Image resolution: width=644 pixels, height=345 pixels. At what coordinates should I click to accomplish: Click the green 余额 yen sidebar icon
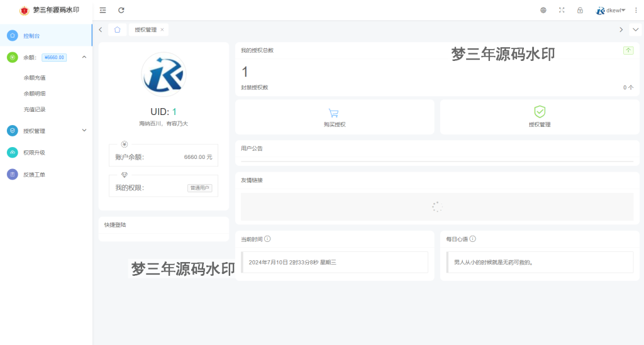point(13,57)
